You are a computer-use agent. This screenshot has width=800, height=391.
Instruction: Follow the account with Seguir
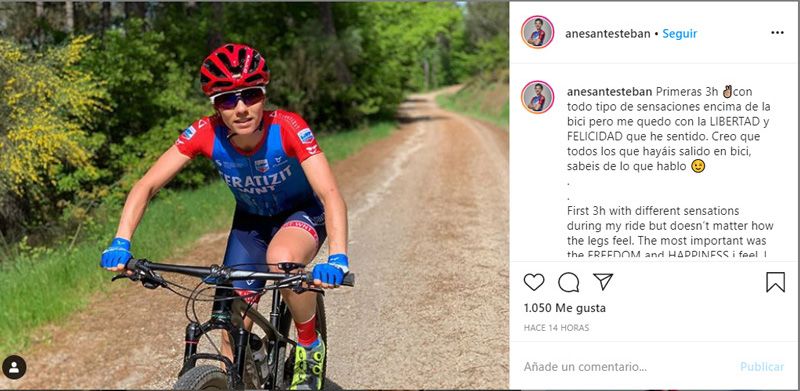[x=680, y=34]
